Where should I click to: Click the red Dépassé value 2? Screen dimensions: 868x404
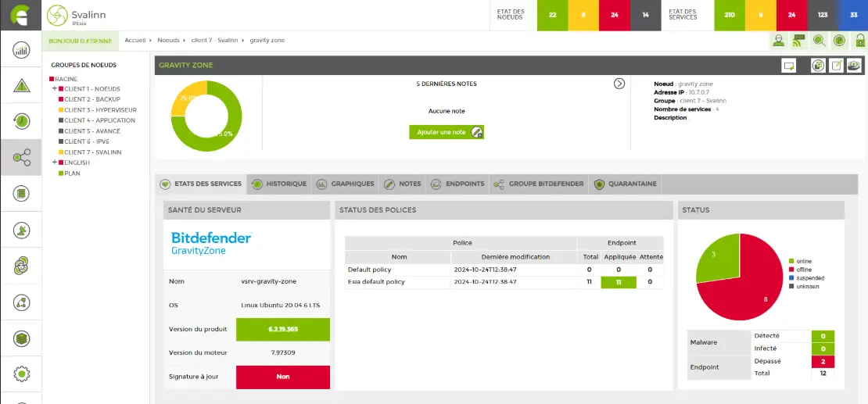click(823, 361)
